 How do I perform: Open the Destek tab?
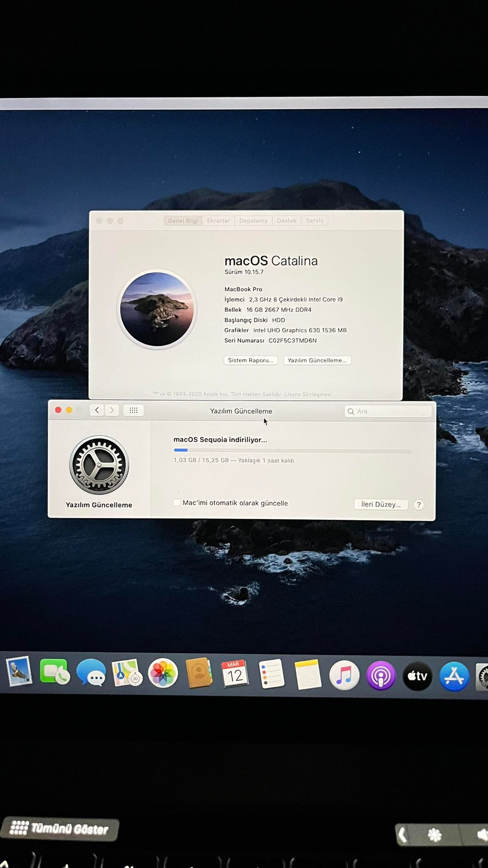point(287,220)
